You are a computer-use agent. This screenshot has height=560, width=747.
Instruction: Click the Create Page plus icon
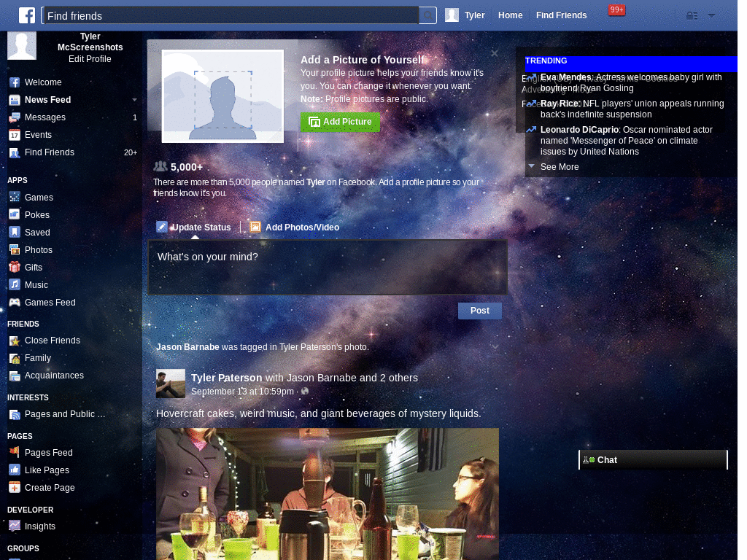click(15, 488)
